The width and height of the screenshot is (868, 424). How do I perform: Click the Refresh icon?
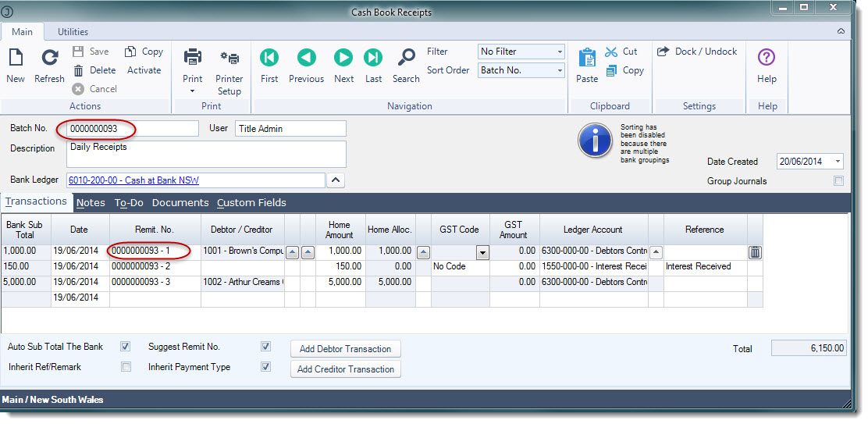click(50, 58)
